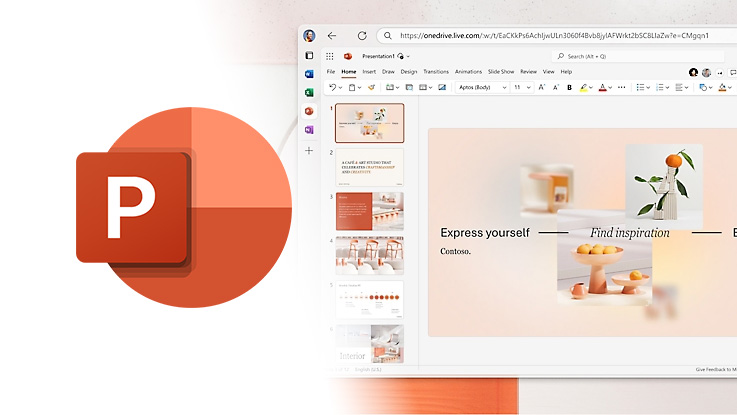Click the picture icon before the font box
The image size is (737, 415).
[x=442, y=87]
